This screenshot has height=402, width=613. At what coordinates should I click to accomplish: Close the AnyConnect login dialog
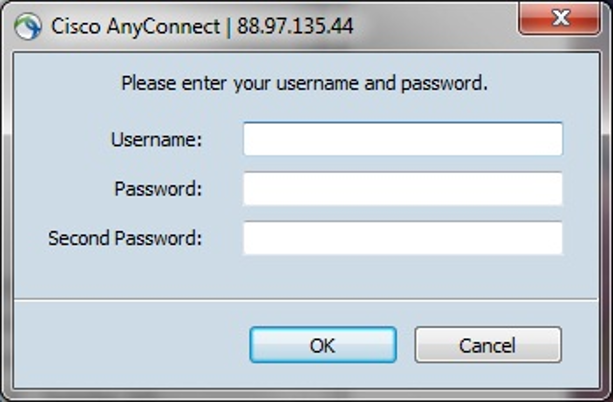560,18
